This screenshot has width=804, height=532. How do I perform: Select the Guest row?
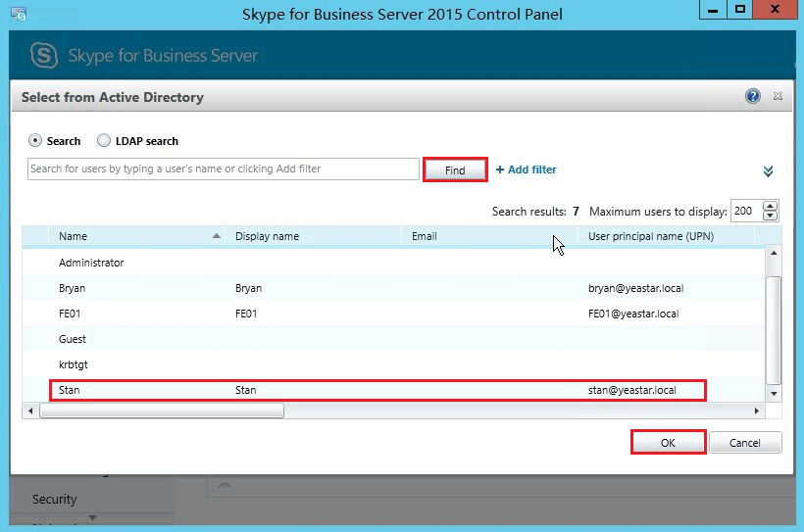pos(394,339)
